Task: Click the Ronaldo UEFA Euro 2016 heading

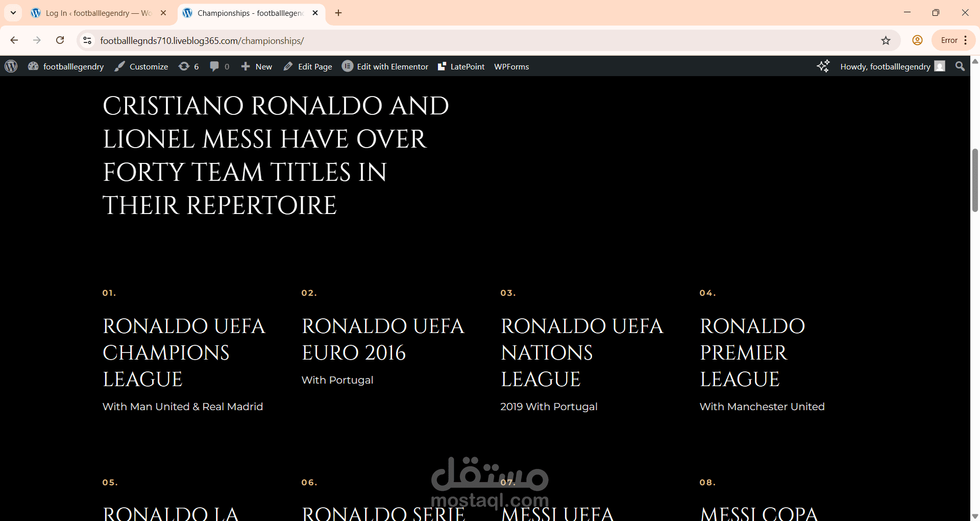Action: pyautogui.click(x=383, y=339)
